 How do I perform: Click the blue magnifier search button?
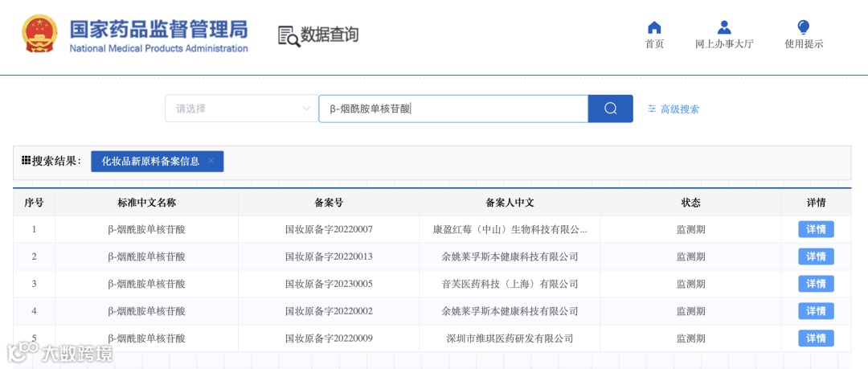pyautogui.click(x=611, y=109)
